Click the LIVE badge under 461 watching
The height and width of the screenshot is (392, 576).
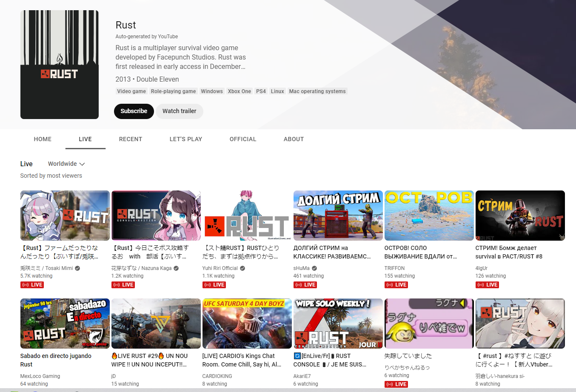pyautogui.click(x=305, y=285)
